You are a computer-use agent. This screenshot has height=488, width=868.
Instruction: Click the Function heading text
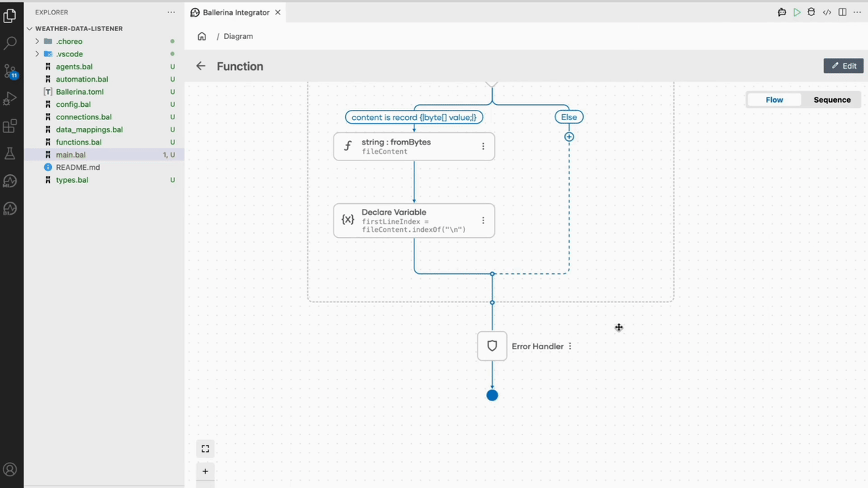click(240, 66)
